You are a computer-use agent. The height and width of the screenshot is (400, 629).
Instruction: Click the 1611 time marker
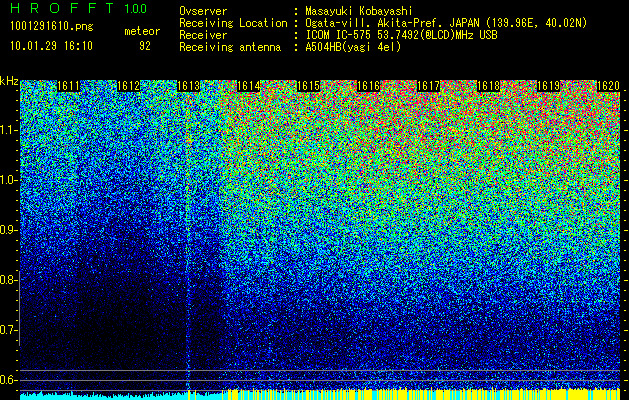pyautogui.click(x=69, y=86)
